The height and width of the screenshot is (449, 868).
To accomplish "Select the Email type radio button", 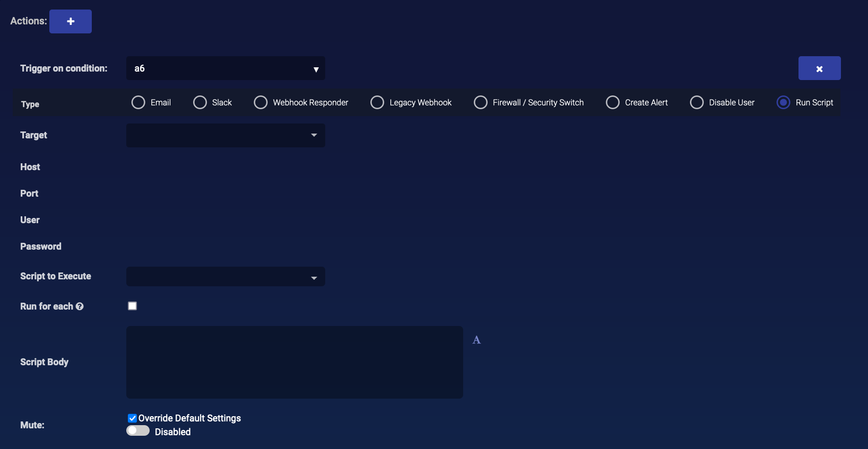I will (x=138, y=102).
